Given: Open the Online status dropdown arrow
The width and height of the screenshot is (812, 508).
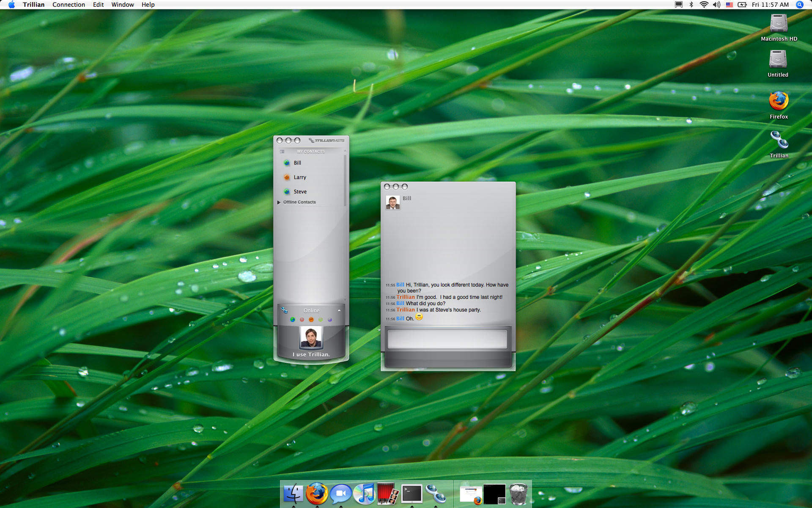Looking at the screenshot, I should (x=339, y=311).
